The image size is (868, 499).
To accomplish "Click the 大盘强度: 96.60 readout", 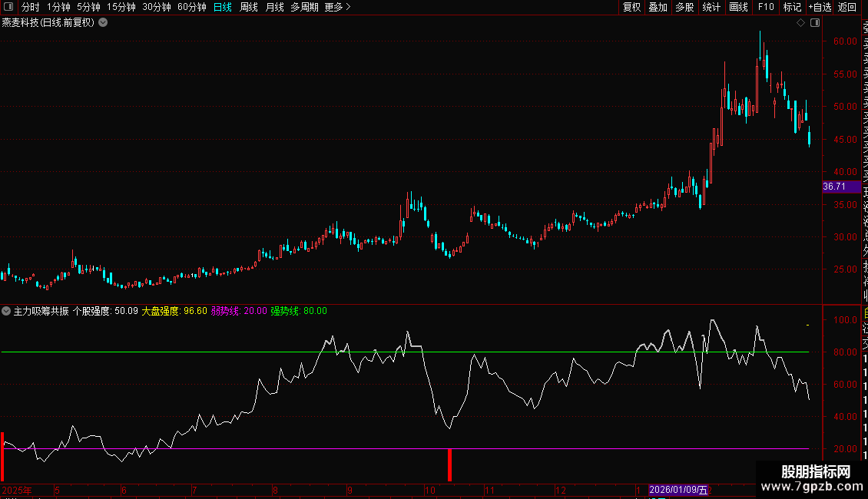I will tap(174, 311).
